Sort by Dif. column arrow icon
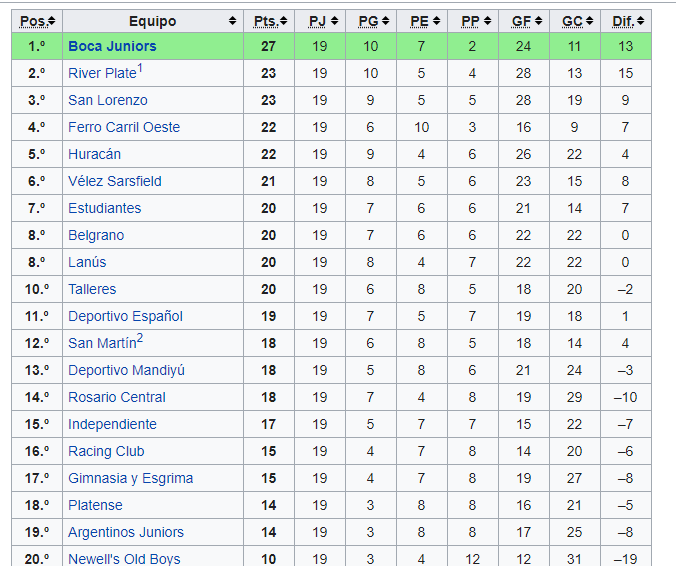This screenshot has width=676, height=566. [x=640, y=21]
